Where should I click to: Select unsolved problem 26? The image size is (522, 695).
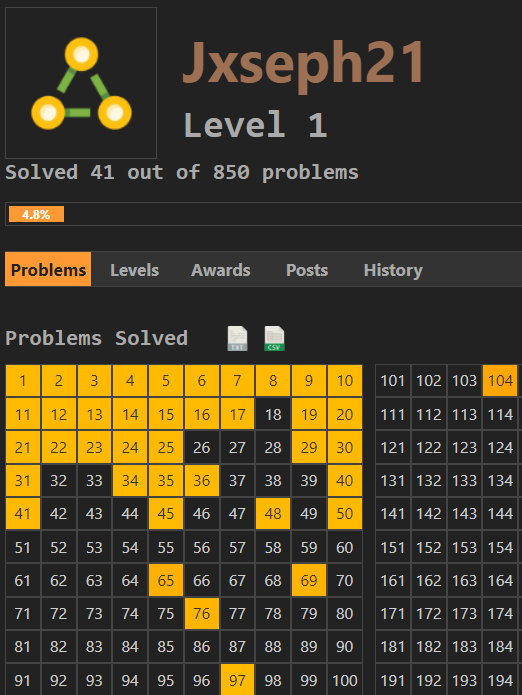point(202,447)
